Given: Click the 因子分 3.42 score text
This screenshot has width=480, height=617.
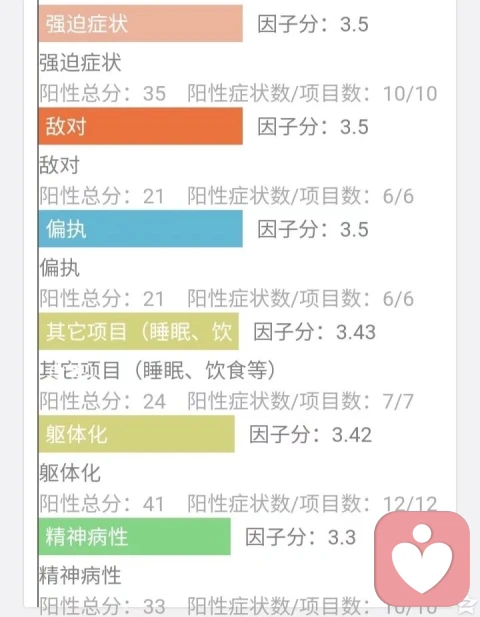Looking at the screenshot, I should [310, 435].
